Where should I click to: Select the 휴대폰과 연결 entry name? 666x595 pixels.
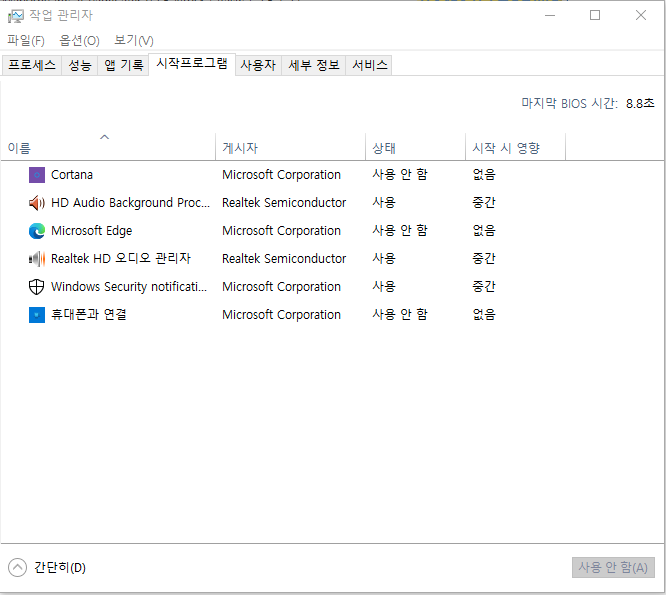(89, 315)
